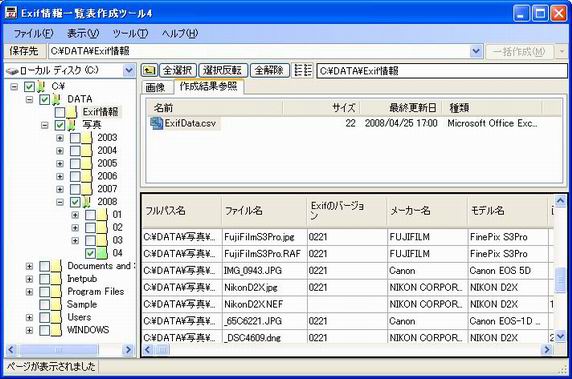Click the list view mode icon
572x379 pixels.
(x=303, y=70)
